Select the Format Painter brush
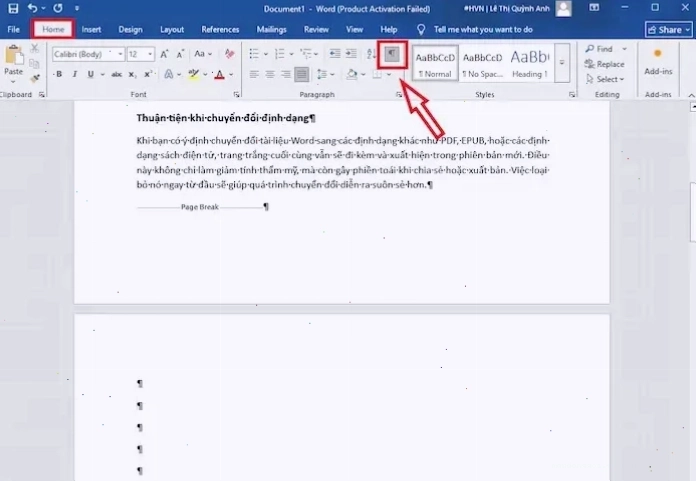The width and height of the screenshot is (696, 482). [x=35, y=79]
